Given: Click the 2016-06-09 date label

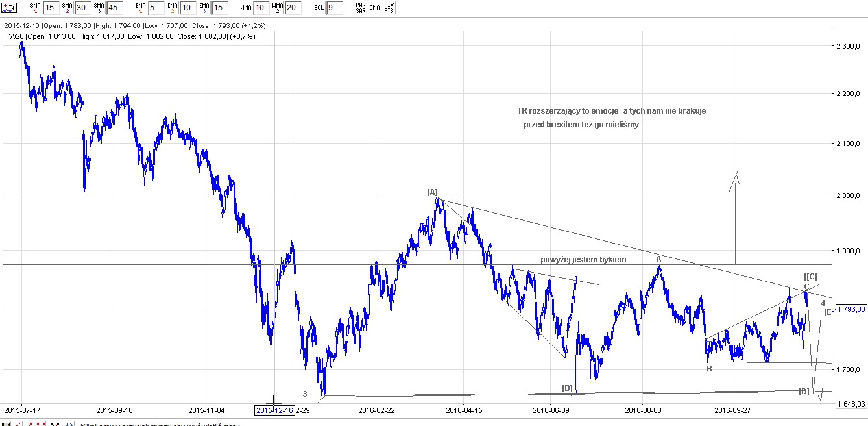Looking at the screenshot, I should tap(551, 410).
